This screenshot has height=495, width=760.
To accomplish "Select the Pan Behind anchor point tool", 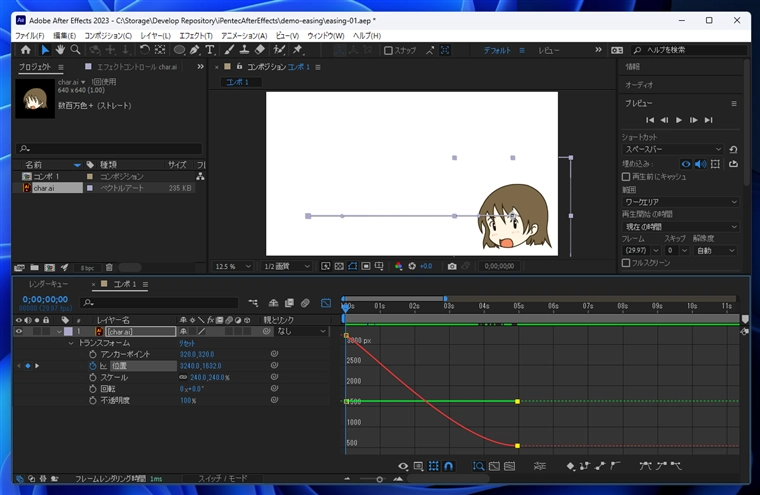I will [159, 49].
